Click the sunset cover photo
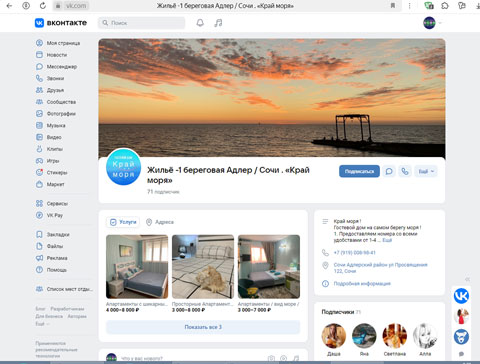The width and height of the screenshot is (480, 364). [272, 97]
